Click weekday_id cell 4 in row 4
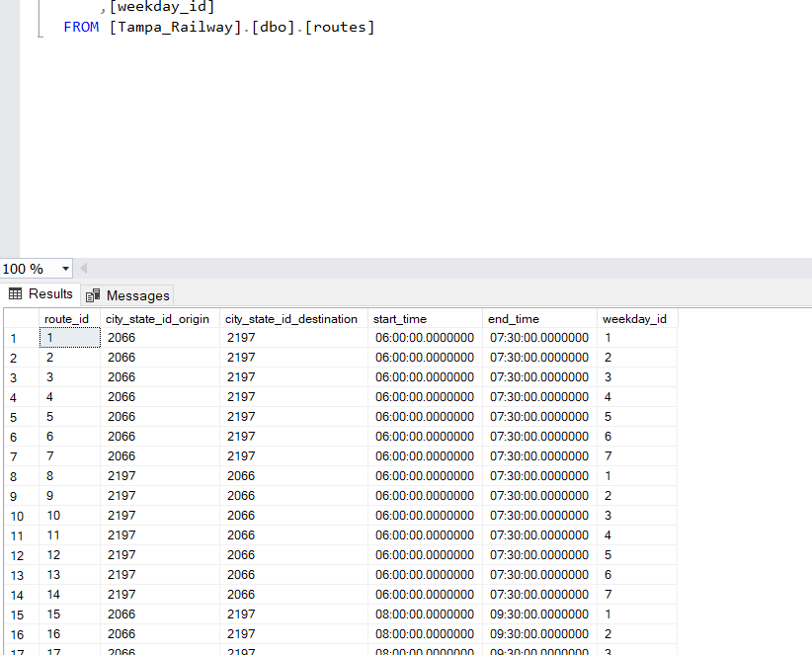 pyautogui.click(x=637, y=397)
